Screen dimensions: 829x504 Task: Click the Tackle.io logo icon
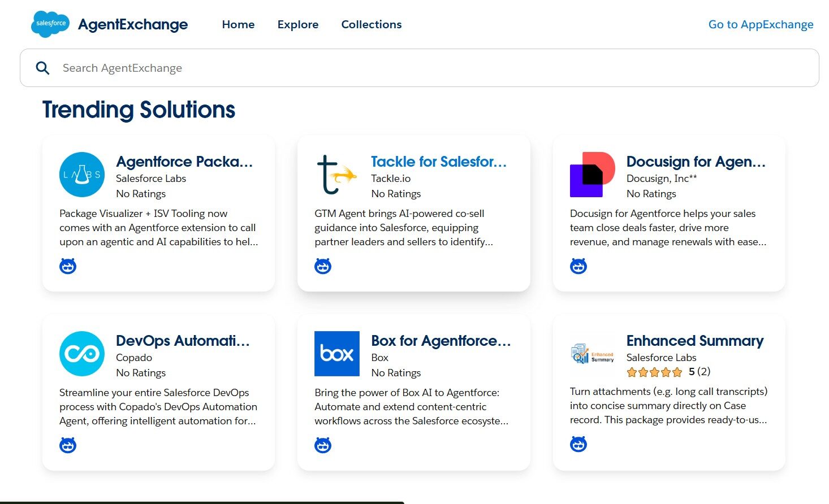click(336, 175)
